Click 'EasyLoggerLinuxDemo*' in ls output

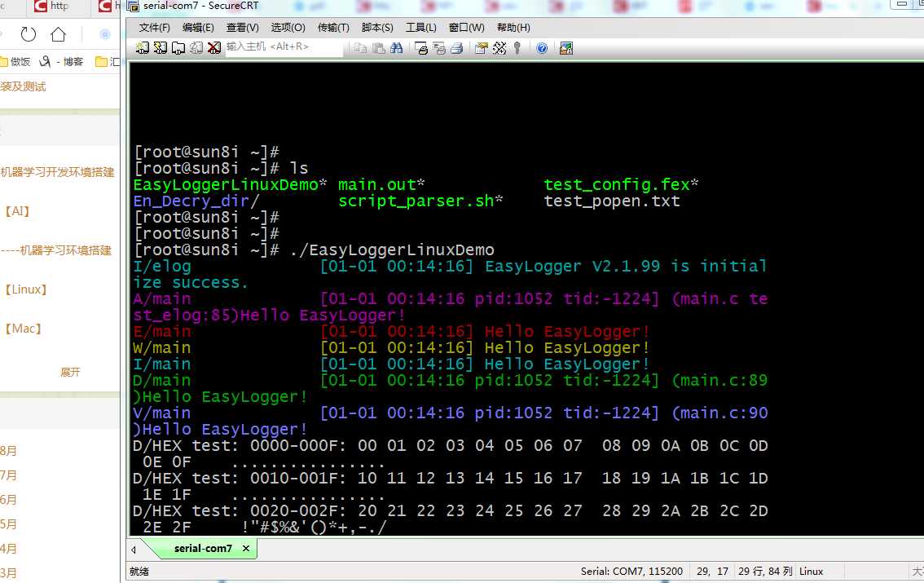point(230,184)
